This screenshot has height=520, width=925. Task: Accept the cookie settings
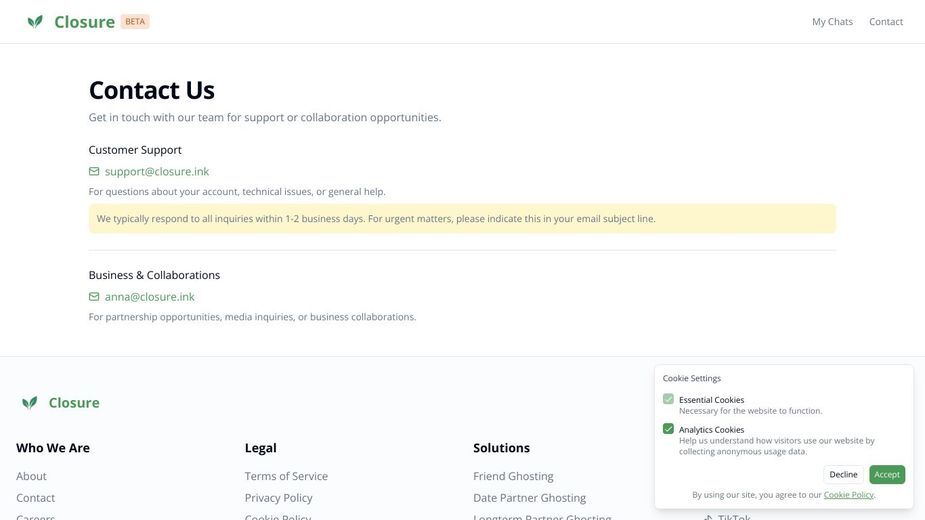pos(887,475)
